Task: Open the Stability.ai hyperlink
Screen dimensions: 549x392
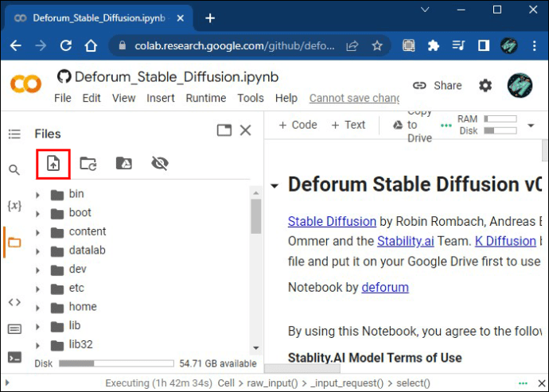Action: coord(406,241)
